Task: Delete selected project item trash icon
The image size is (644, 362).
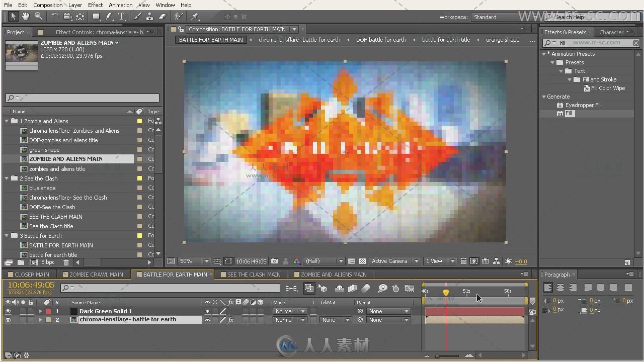Action: (x=66, y=262)
